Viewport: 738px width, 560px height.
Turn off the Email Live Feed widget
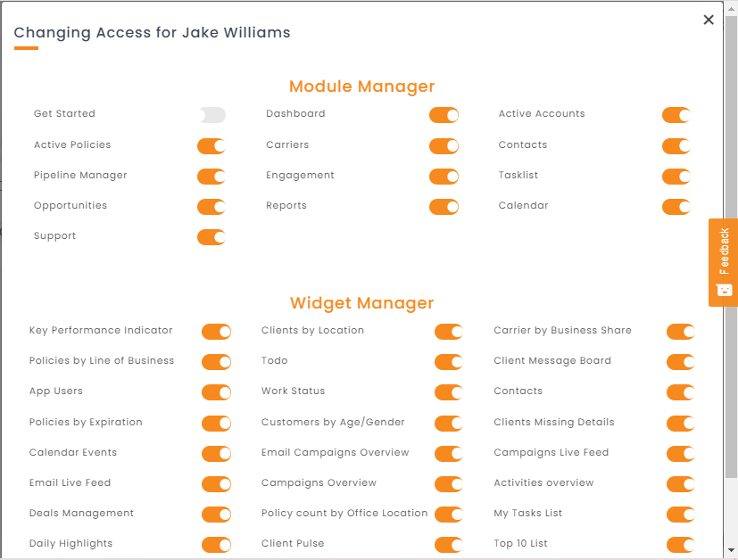[217, 484]
